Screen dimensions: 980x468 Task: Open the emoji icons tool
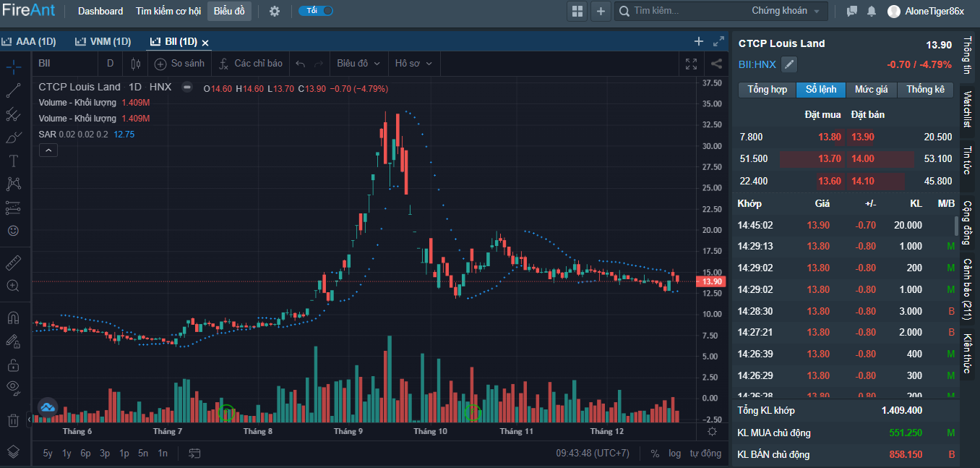(x=13, y=230)
